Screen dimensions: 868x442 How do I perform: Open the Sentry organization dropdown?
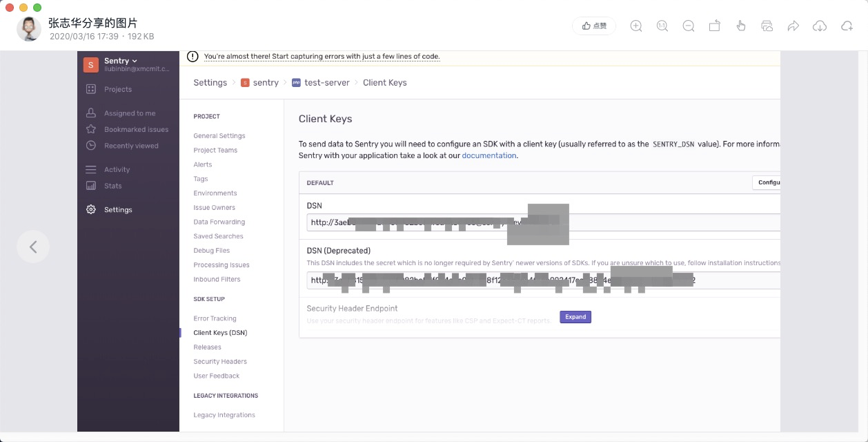point(121,61)
